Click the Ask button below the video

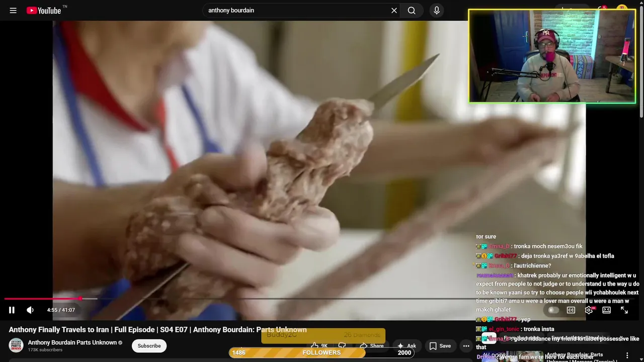click(x=407, y=346)
